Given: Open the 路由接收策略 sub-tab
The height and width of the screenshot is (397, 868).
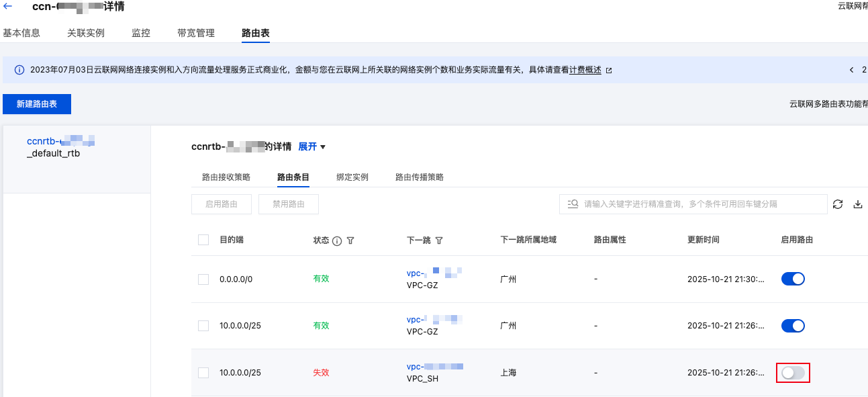Looking at the screenshot, I should (x=226, y=177).
